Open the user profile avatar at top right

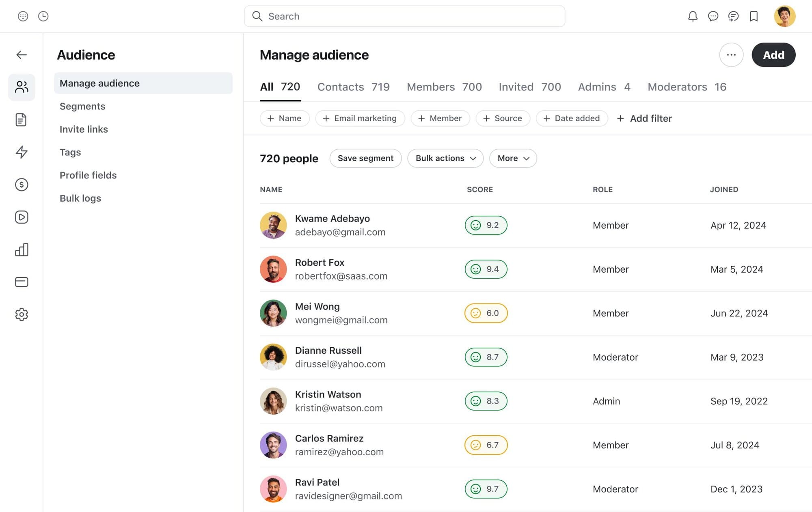point(784,16)
